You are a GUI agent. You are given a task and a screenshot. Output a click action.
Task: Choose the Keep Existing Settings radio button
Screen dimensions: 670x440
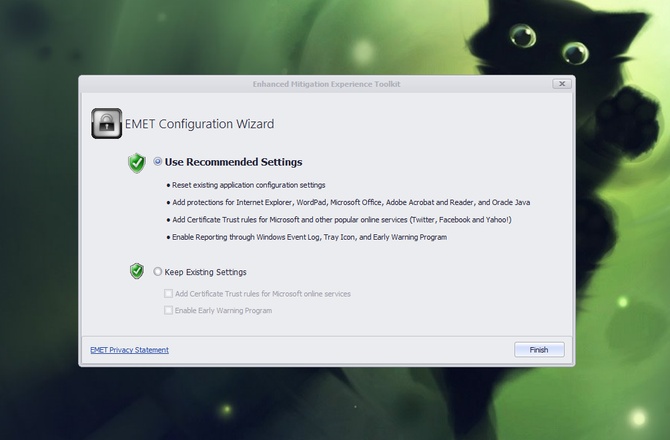coord(158,272)
